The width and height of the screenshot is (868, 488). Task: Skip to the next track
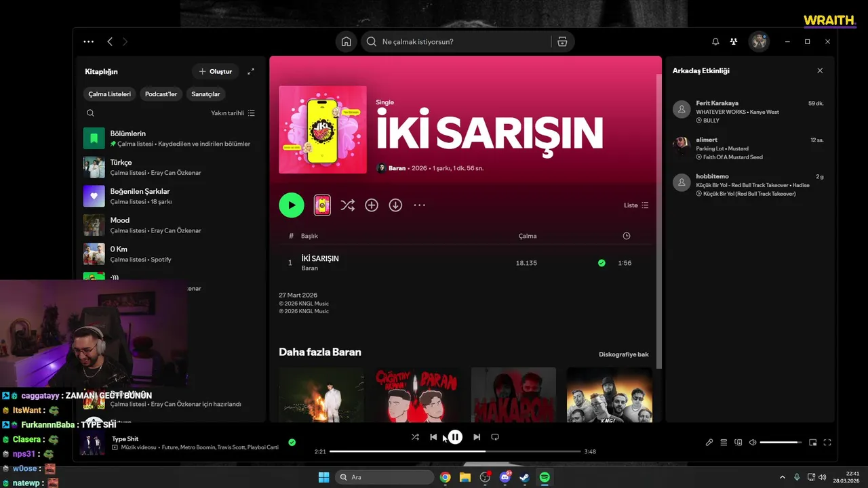point(477,437)
